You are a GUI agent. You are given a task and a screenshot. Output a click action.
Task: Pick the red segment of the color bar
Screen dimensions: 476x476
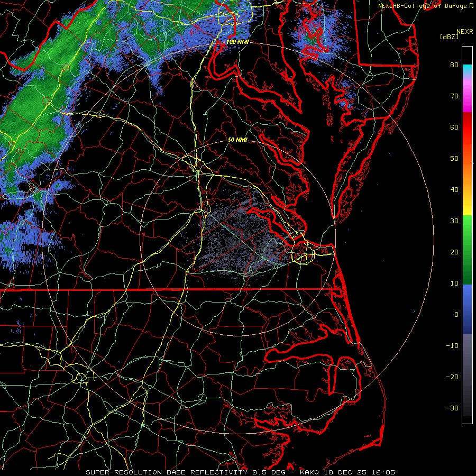467,124
